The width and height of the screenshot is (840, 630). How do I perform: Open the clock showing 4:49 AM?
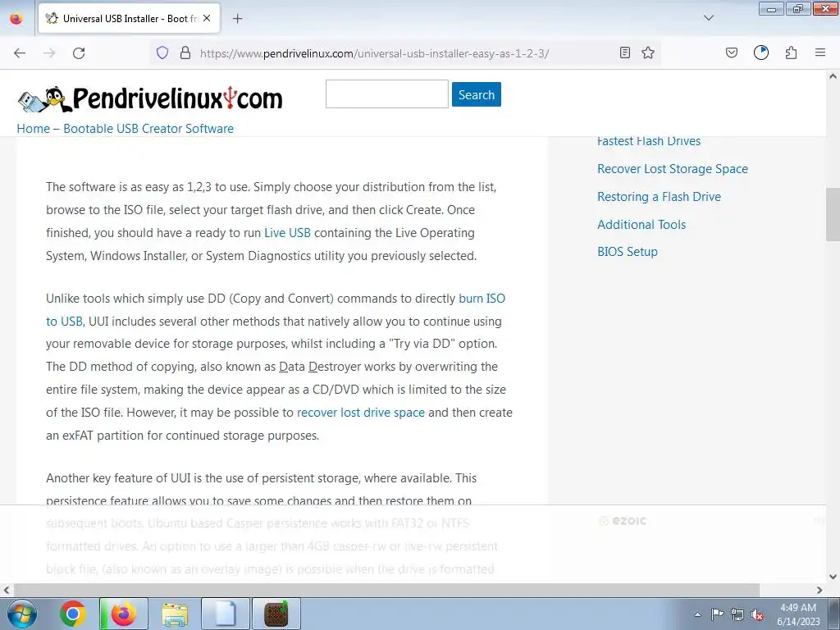[798, 614]
